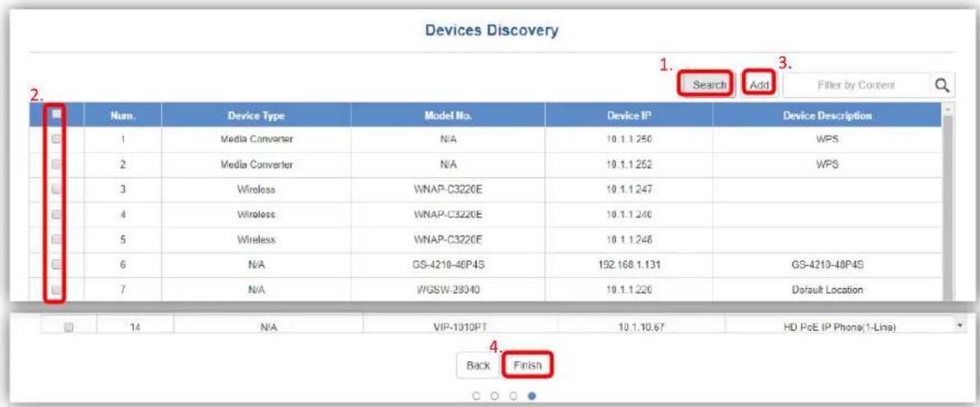Image resolution: width=980 pixels, height=407 pixels.
Task: Check the box for device row 2
Action: (56, 164)
